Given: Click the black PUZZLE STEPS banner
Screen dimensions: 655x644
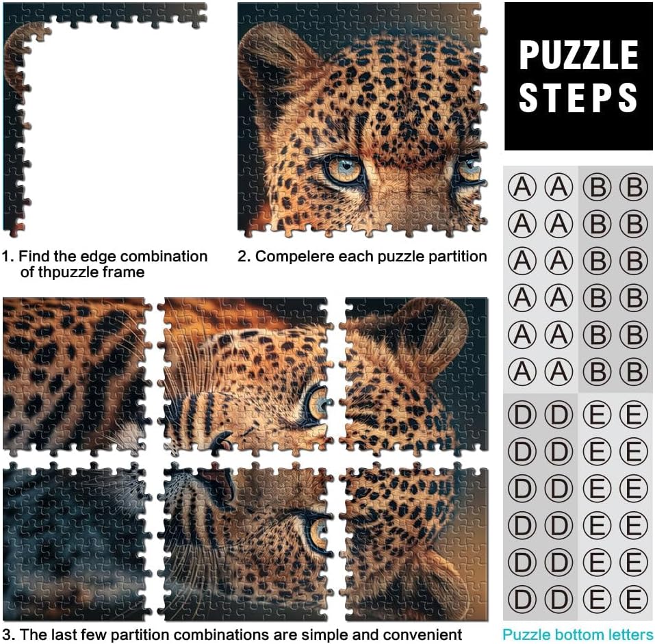Looking at the screenshot, I should pos(578,76).
